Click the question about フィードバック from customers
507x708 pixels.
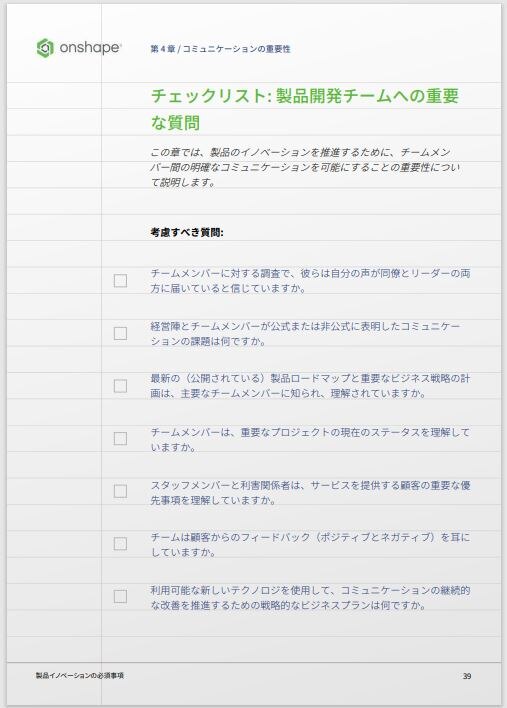tap(310, 544)
